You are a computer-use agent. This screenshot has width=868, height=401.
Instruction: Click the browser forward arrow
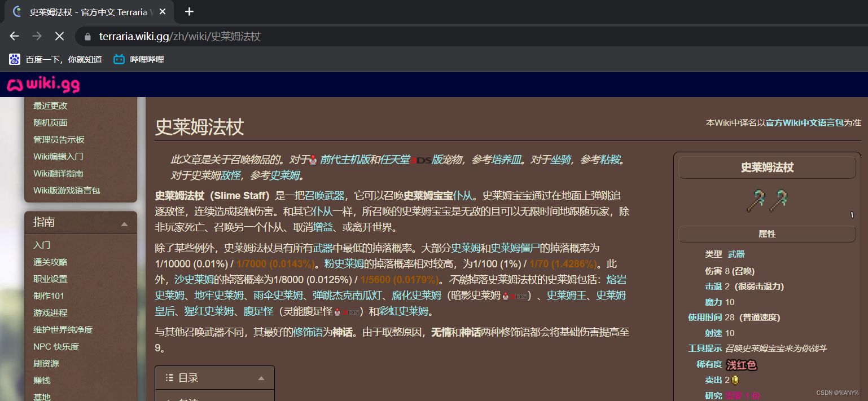click(37, 36)
